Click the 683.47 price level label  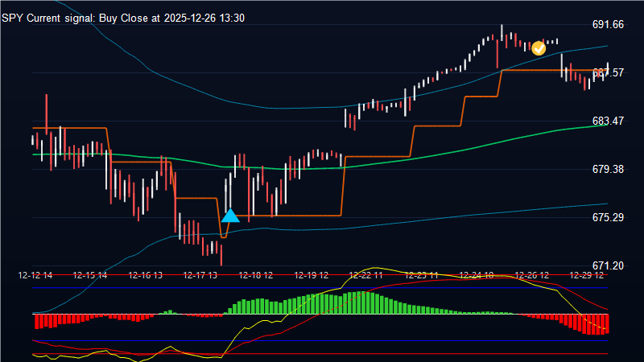608,121
